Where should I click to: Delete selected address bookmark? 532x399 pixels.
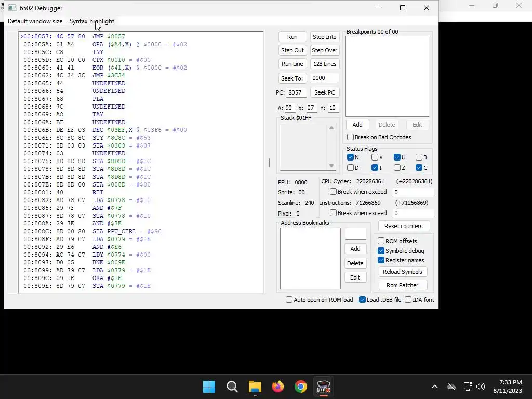pos(355,263)
